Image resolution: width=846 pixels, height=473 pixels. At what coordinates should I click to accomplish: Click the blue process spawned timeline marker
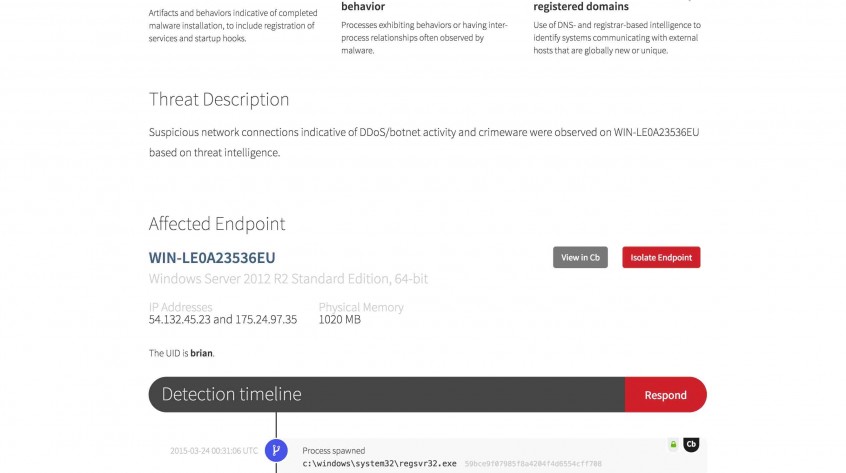pyautogui.click(x=276, y=450)
